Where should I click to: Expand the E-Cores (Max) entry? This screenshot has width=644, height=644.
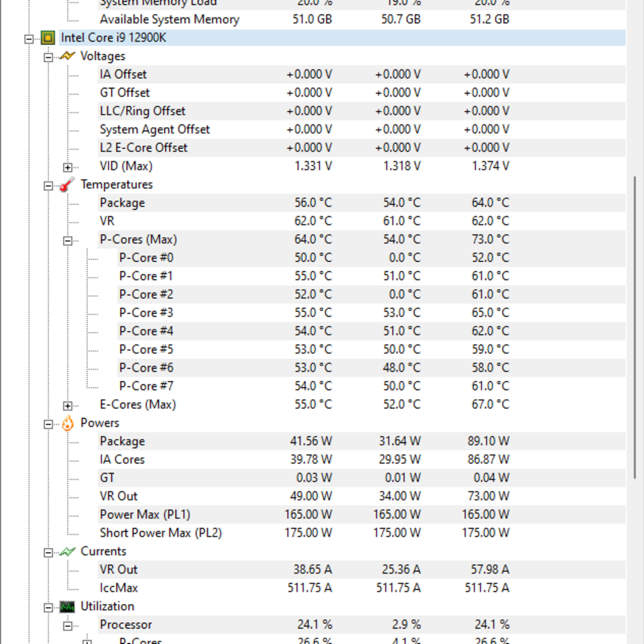click(68, 406)
